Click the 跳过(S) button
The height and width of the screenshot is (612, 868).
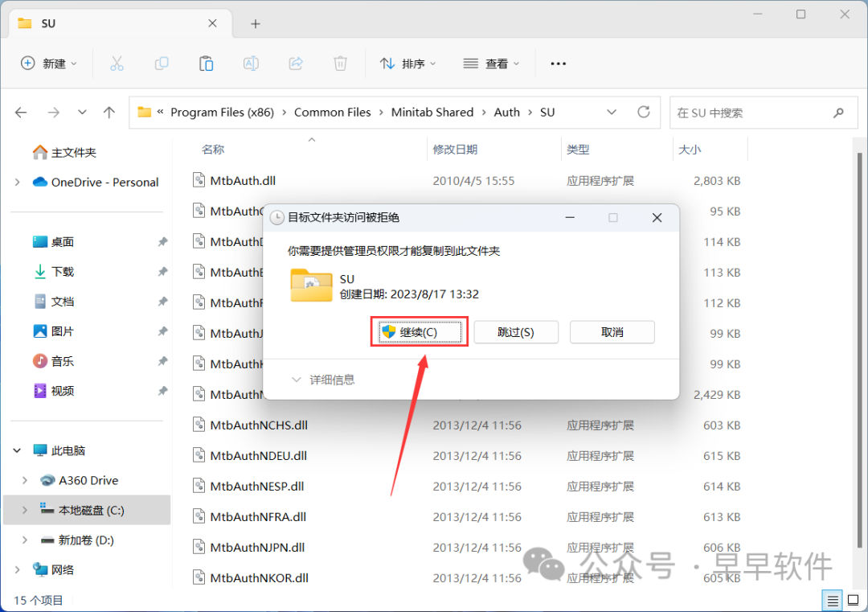(x=516, y=332)
